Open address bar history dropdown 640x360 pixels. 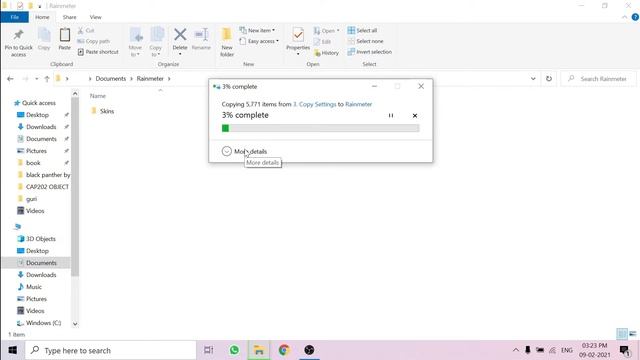coord(533,79)
